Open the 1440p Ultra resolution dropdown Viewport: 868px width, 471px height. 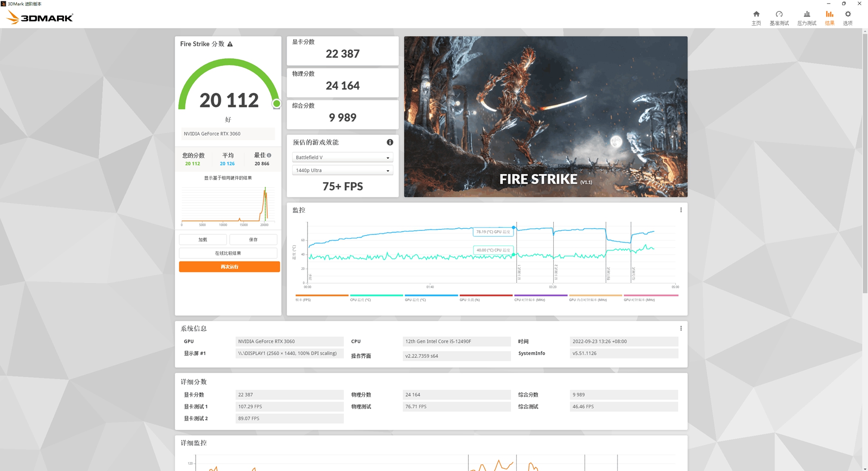[342, 170]
